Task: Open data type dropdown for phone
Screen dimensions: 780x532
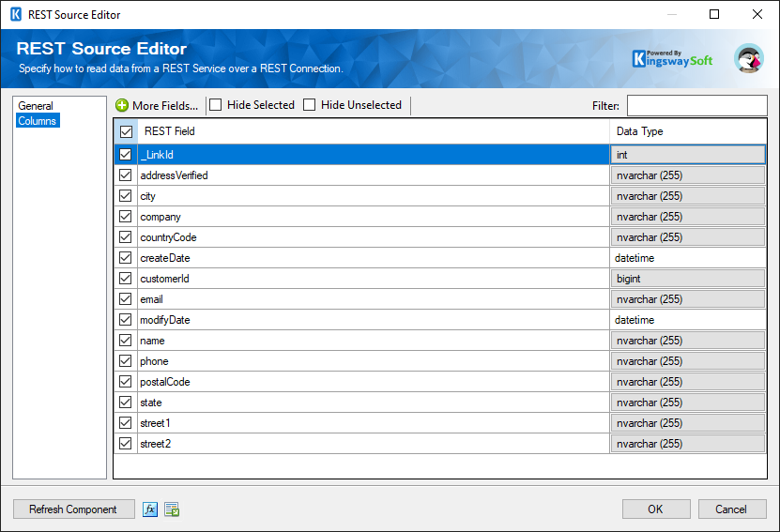Action: pos(688,361)
